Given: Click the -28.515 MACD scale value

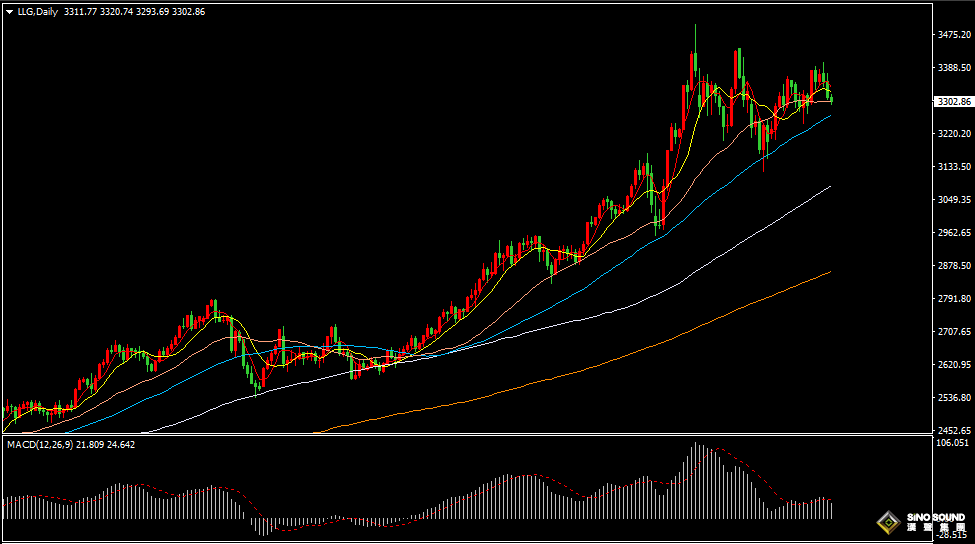Looking at the screenshot, I should pos(953,535).
